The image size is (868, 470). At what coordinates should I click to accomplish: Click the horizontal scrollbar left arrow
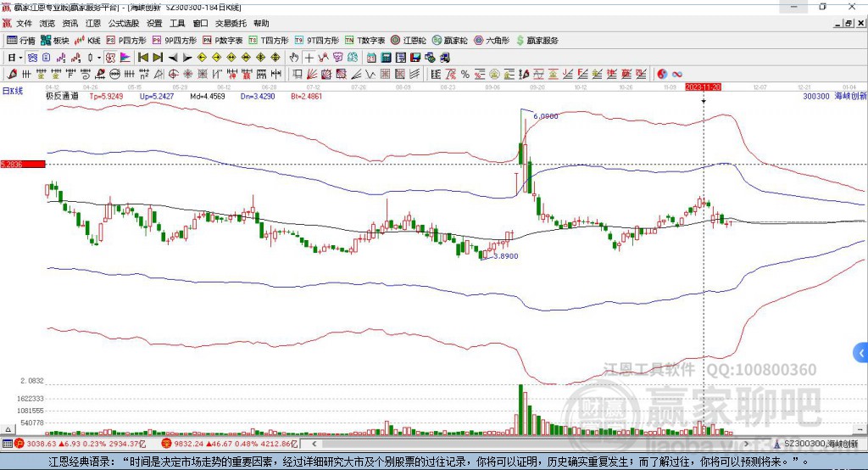click(x=314, y=444)
